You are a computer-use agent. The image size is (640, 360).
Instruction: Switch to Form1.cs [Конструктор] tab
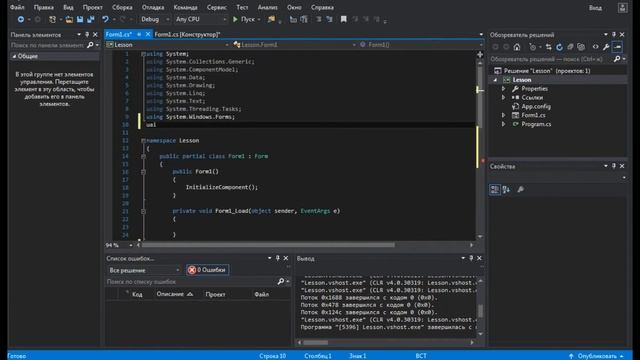[x=187, y=34]
